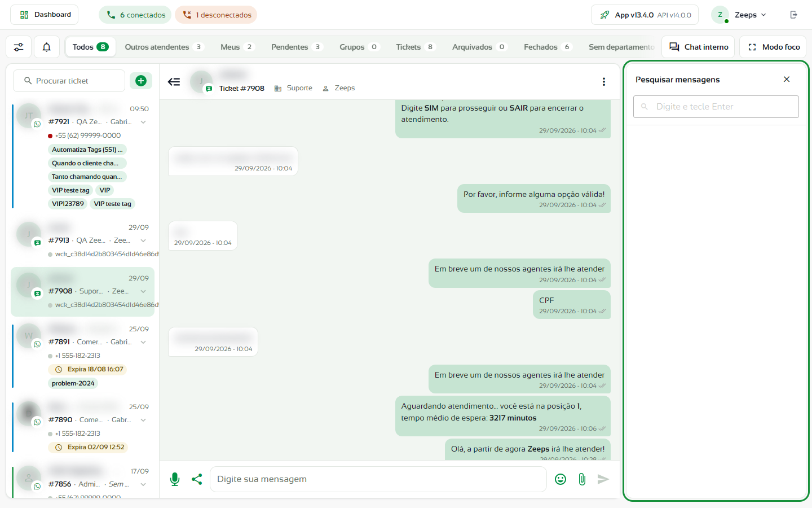Viewport: 812px width, 508px height.
Task: Expand ticket #7891 chevron
Action: [143, 342]
